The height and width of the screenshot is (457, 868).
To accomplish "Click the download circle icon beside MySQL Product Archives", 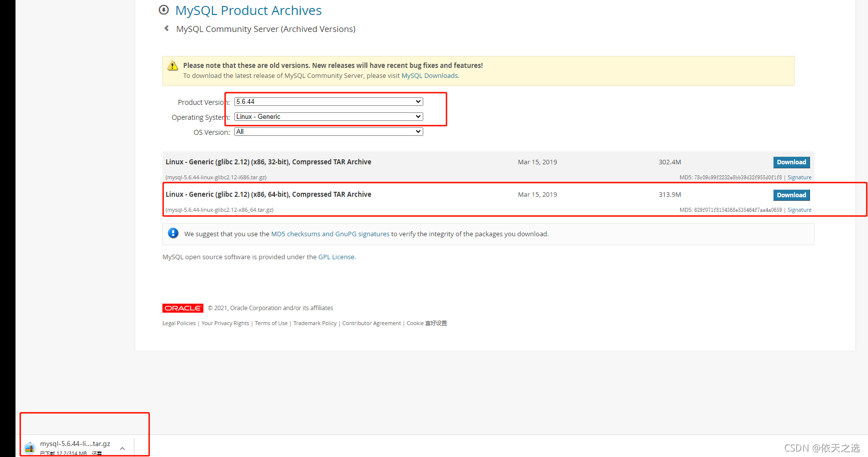I will (163, 9).
